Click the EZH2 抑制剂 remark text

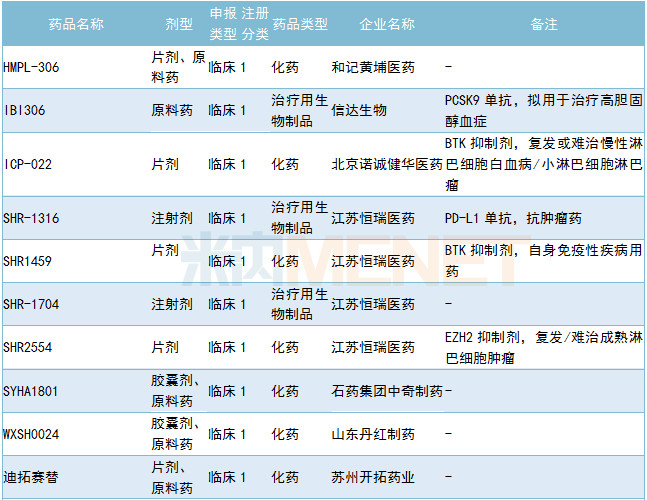pos(543,347)
